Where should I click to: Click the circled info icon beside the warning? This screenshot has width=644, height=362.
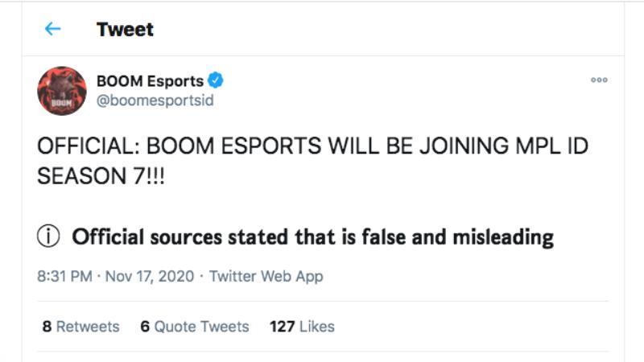48,237
